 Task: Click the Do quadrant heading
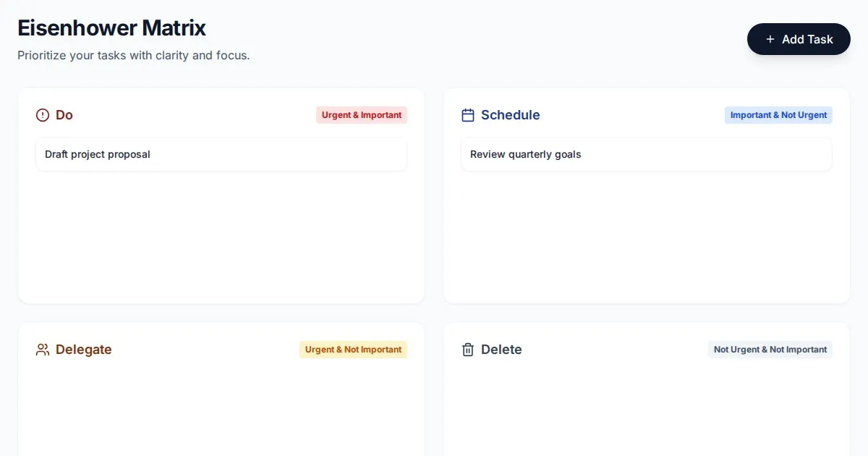[x=64, y=115]
